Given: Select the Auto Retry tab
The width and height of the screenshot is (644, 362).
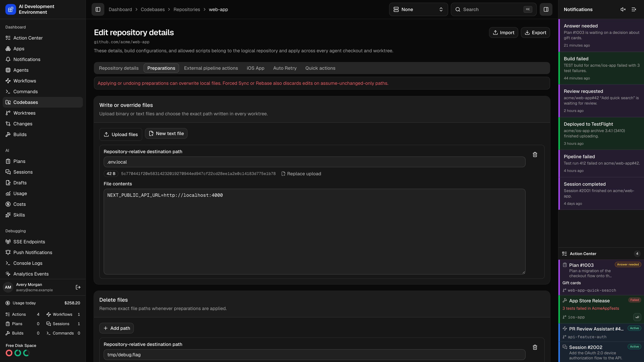Looking at the screenshot, I should (285, 68).
